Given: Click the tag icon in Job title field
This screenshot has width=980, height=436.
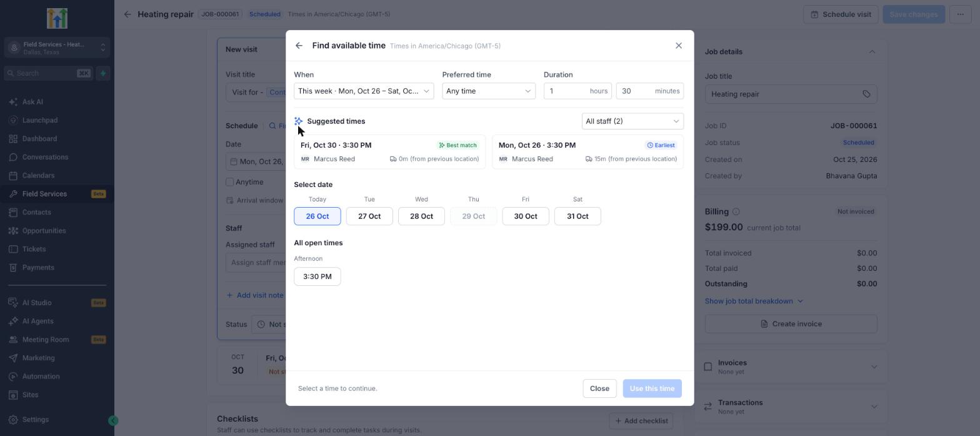Looking at the screenshot, I should tap(866, 94).
